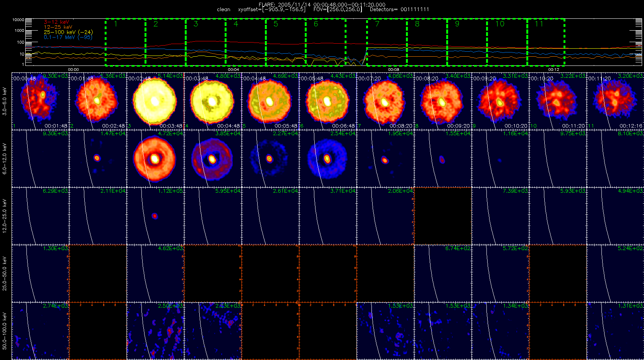Click the blue 0.1-17 MeV (-95) legend entry
This screenshot has width=644, height=360.
click(x=68, y=37)
